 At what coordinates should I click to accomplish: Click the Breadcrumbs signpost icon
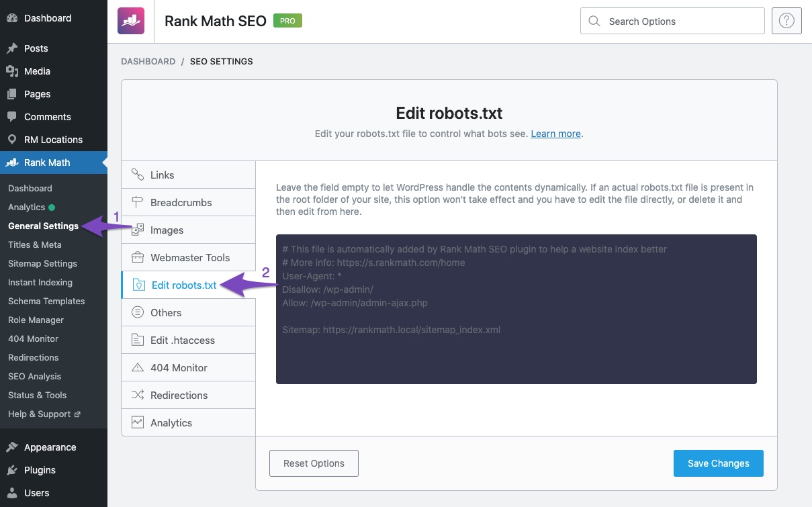click(138, 202)
